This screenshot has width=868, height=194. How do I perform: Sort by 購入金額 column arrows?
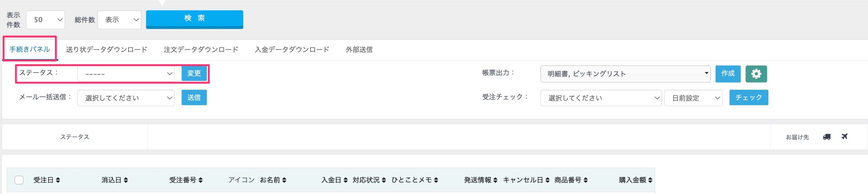coord(650,180)
